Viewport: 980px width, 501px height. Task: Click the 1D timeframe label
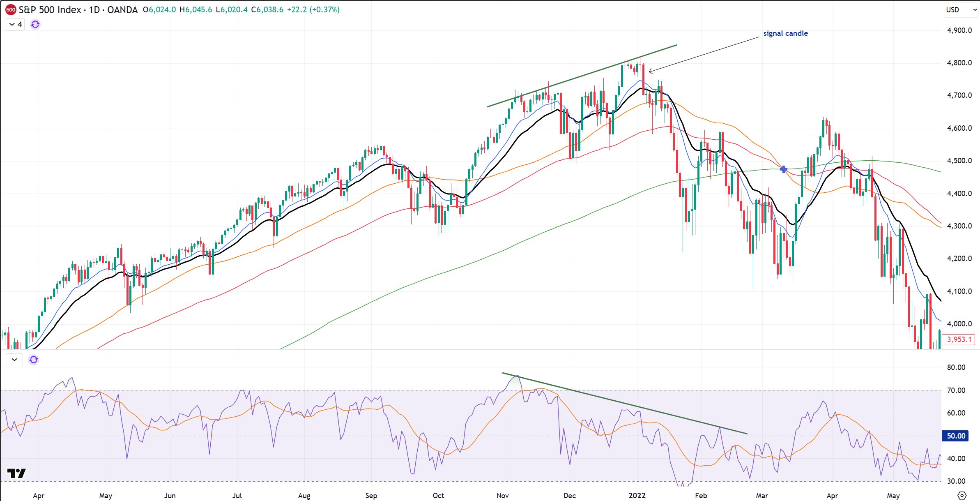pos(94,10)
